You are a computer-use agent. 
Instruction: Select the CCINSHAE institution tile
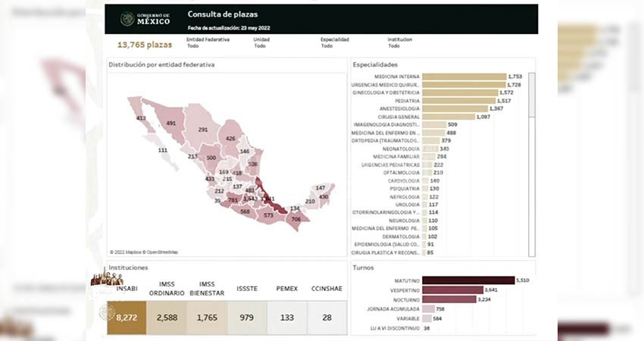pos(326,318)
